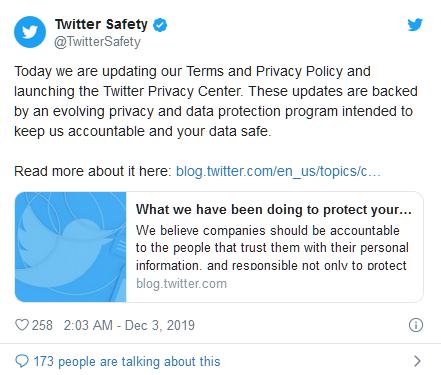The height and width of the screenshot is (375, 441).
Task: Click blog.twitter.com domain in card
Action: [x=181, y=284]
